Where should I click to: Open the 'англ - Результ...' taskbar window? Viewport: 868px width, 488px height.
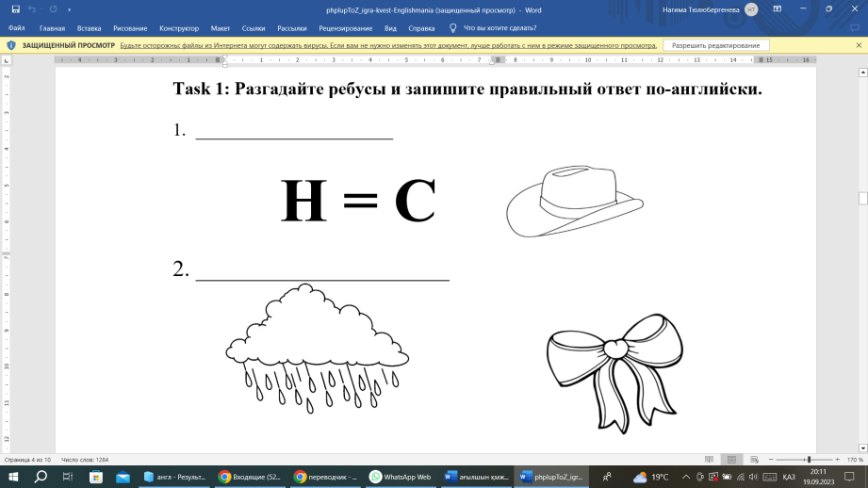175,477
